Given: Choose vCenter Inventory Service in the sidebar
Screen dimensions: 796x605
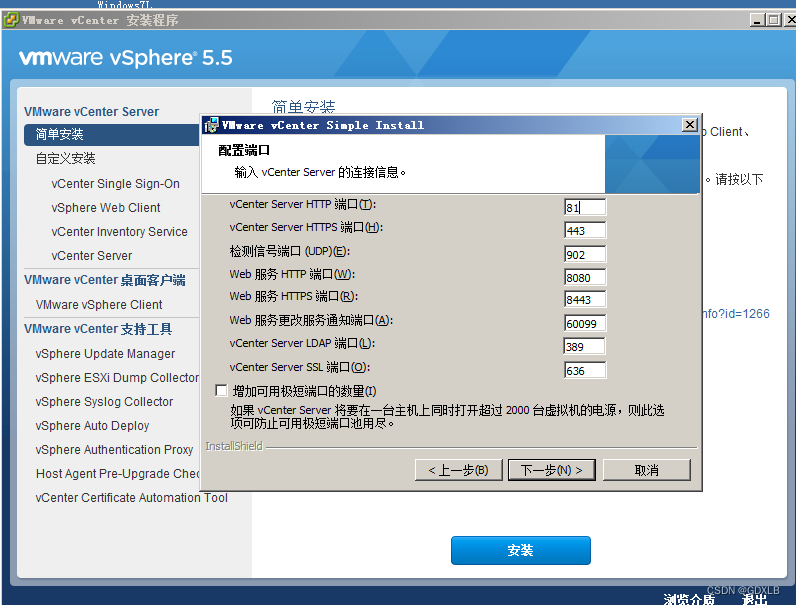Looking at the screenshot, I should click(x=119, y=231).
